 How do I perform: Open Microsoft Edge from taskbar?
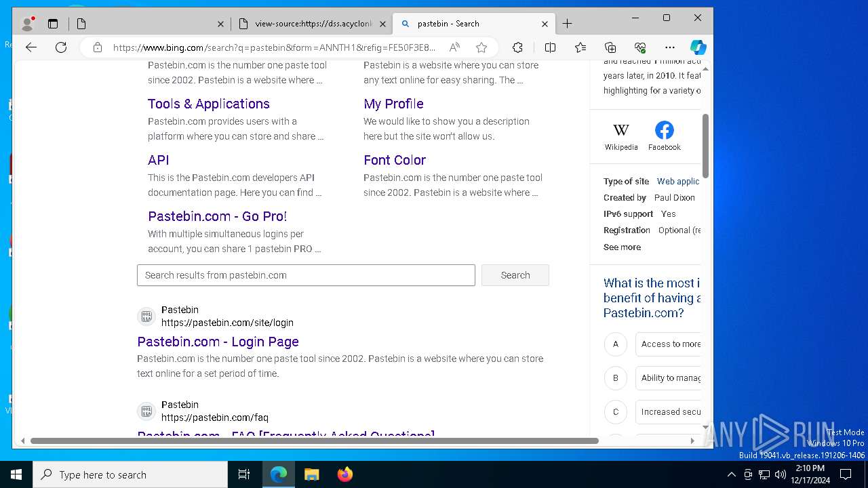(x=279, y=474)
